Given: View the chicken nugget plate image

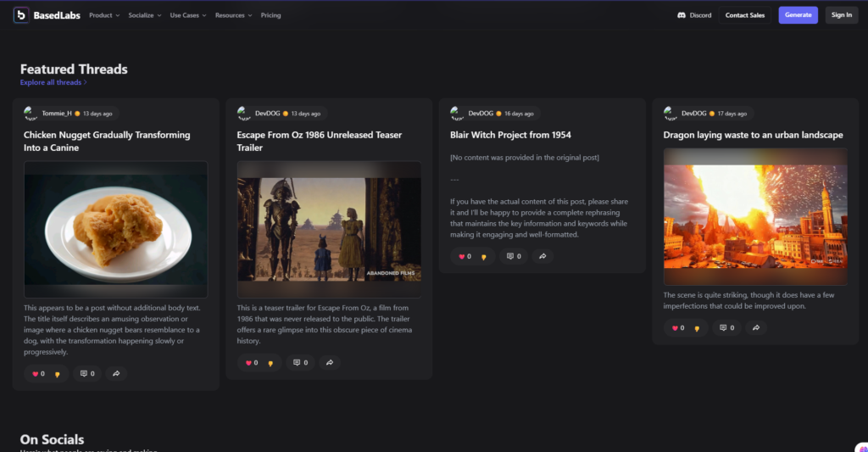Looking at the screenshot, I should (115, 229).
